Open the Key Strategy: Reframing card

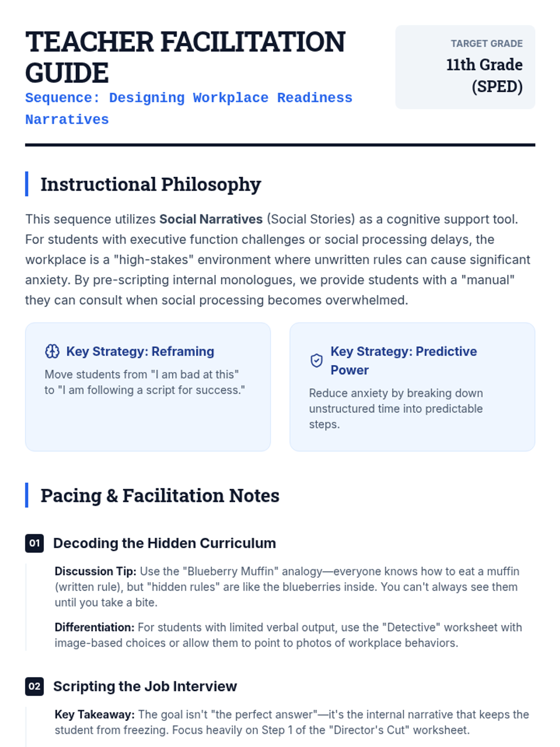click(148, 387)
